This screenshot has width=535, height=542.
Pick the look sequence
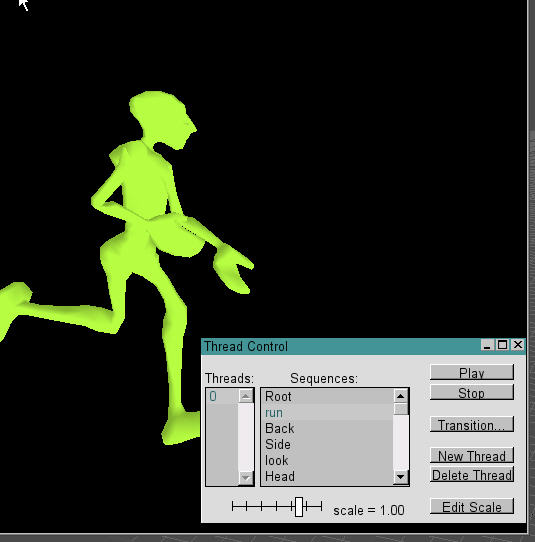[x=327, y=460]
